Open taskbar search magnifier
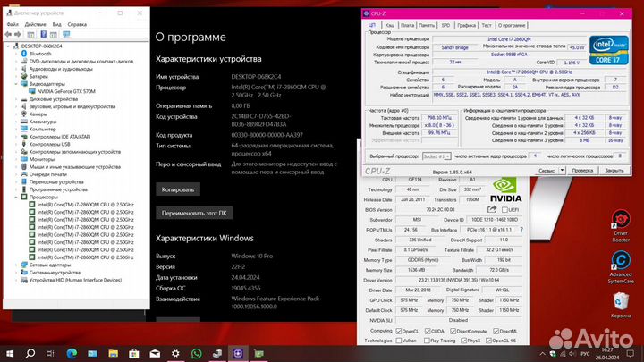The width and height of the screenshot is (644, 362). [30, 353]
